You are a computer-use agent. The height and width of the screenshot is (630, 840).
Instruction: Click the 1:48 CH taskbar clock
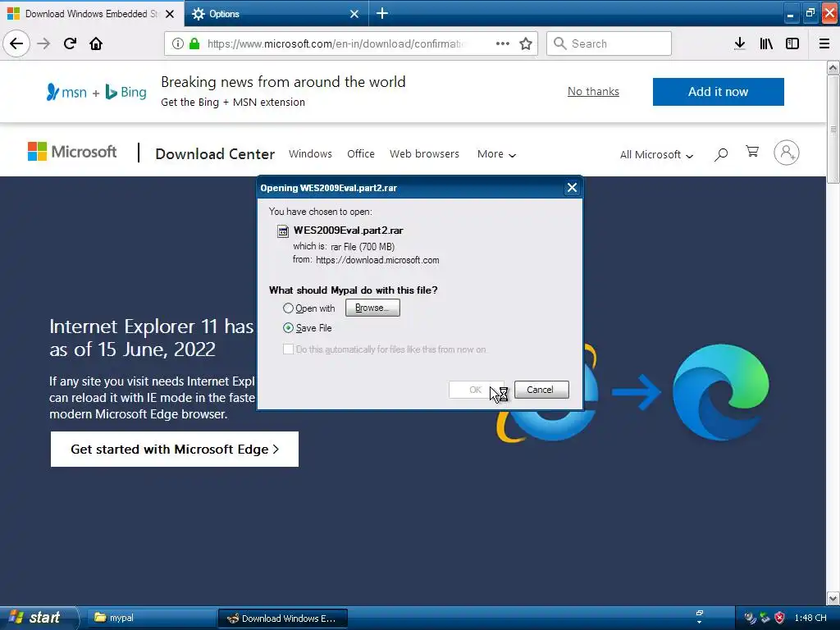[810, 618]
